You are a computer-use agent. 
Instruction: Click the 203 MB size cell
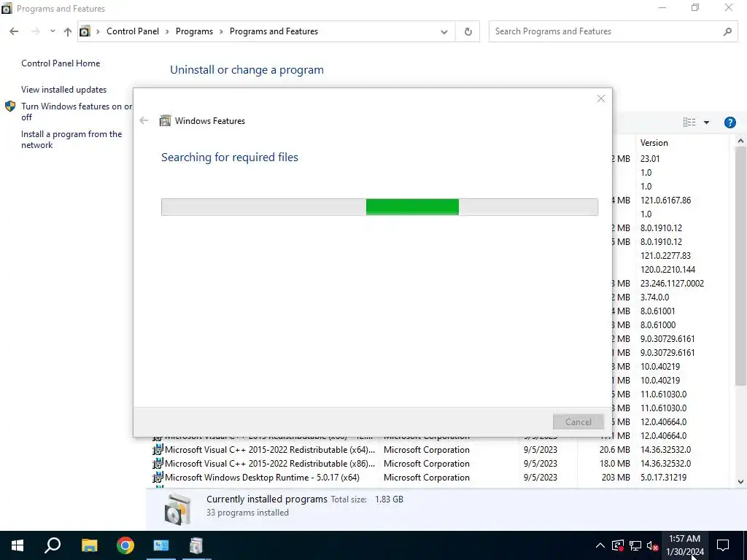(616, 477)
